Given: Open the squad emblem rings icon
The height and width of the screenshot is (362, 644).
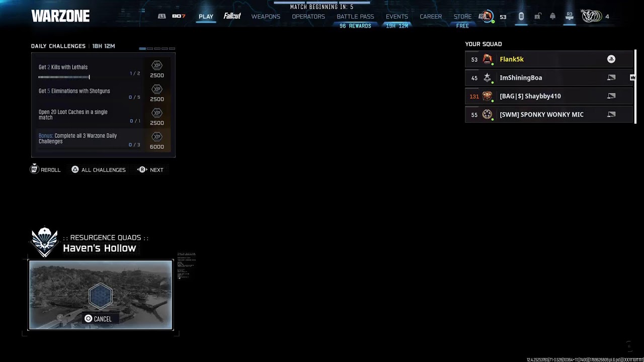Looking at the screenshot, I should [591, 17].
